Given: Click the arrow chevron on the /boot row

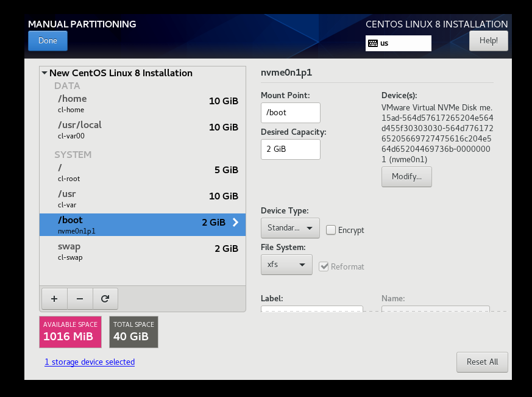Looking at the screenshot, I should coord(235,223).
